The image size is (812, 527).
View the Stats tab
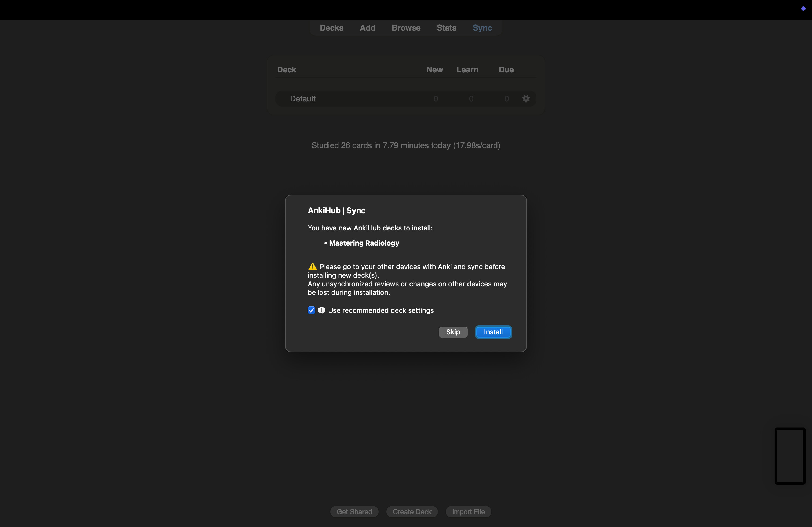coord(446,28)
